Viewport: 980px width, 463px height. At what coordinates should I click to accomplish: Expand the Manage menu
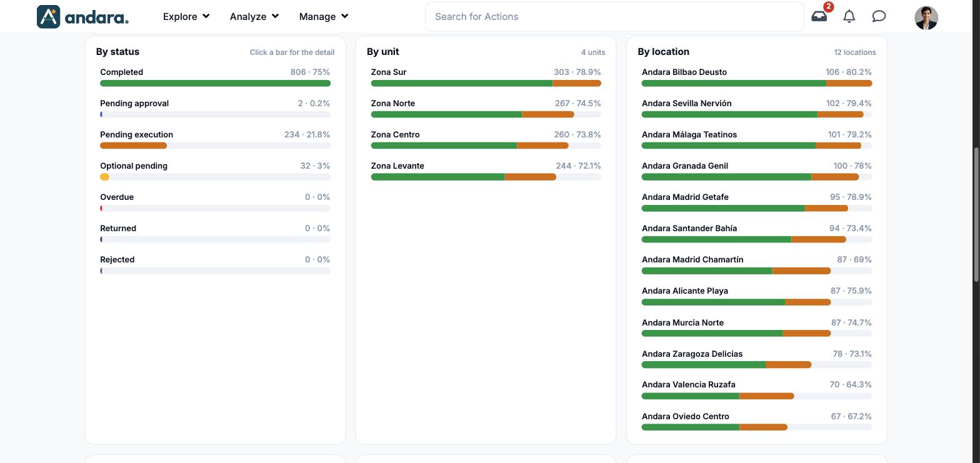point(324,16)
